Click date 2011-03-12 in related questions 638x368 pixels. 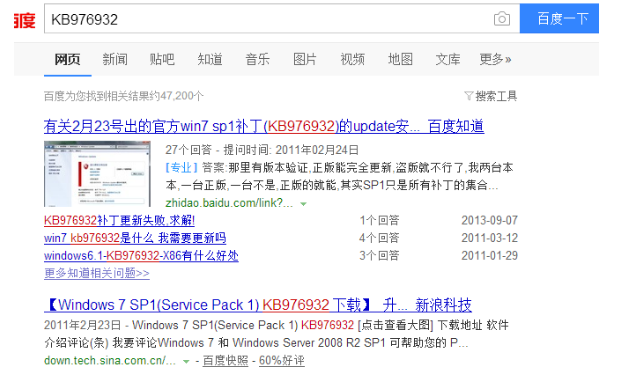coord(489,238)
